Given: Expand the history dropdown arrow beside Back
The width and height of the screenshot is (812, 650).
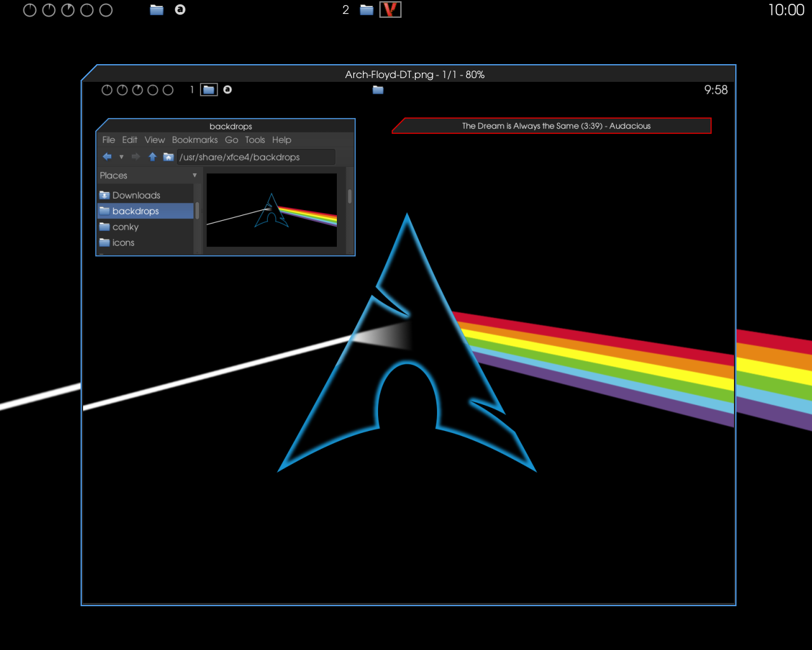Looking at the screenshot, I should [121, 157].
